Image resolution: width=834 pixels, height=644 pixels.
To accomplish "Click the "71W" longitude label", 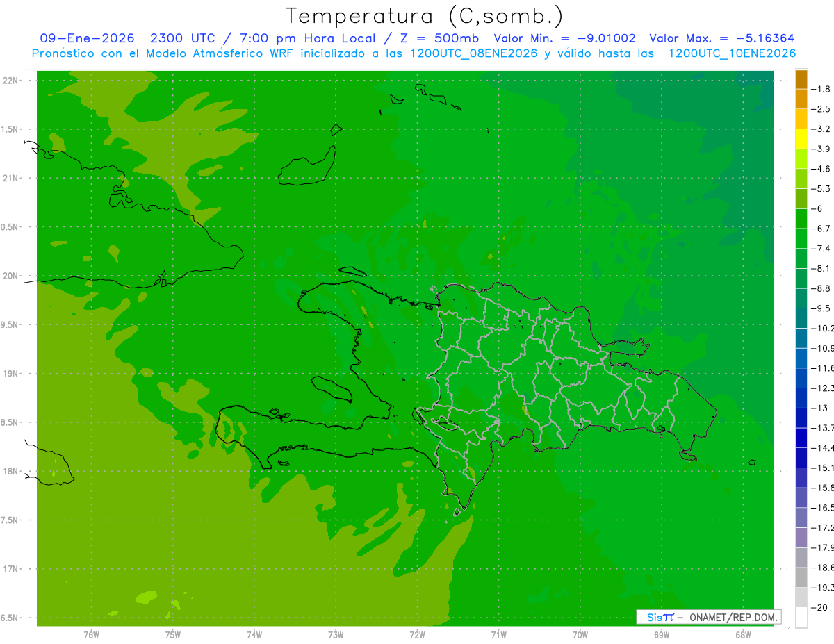I will pyautogui.click(x=498, y=635).
